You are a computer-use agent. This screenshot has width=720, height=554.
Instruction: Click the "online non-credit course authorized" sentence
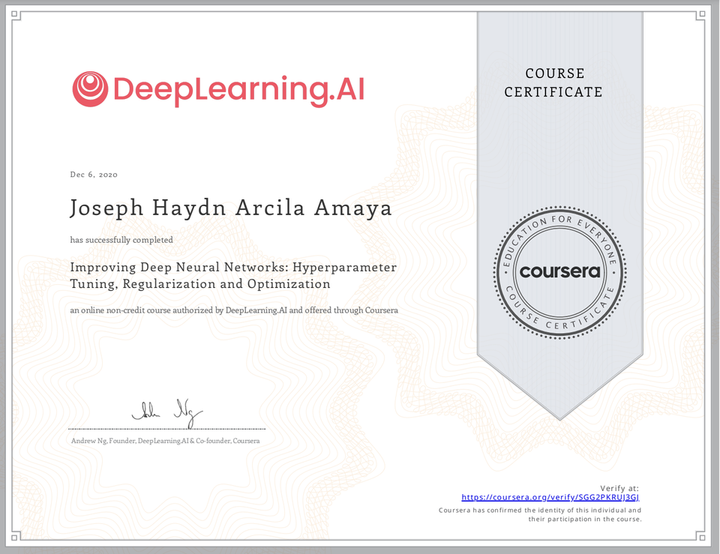(x=234, y=311)
